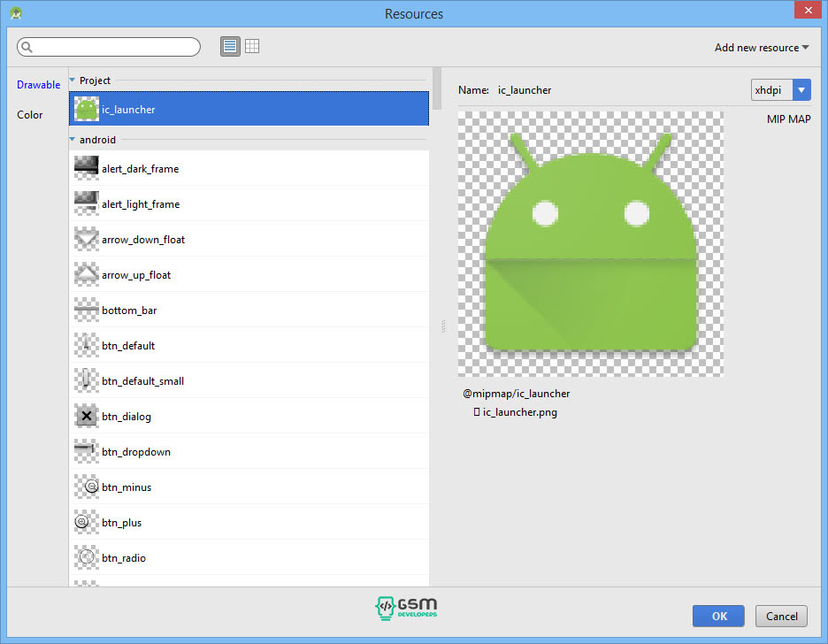Click the arrow_down_float thumbnail
This screenshot has width=828, height=644.
tap(87, 239)
